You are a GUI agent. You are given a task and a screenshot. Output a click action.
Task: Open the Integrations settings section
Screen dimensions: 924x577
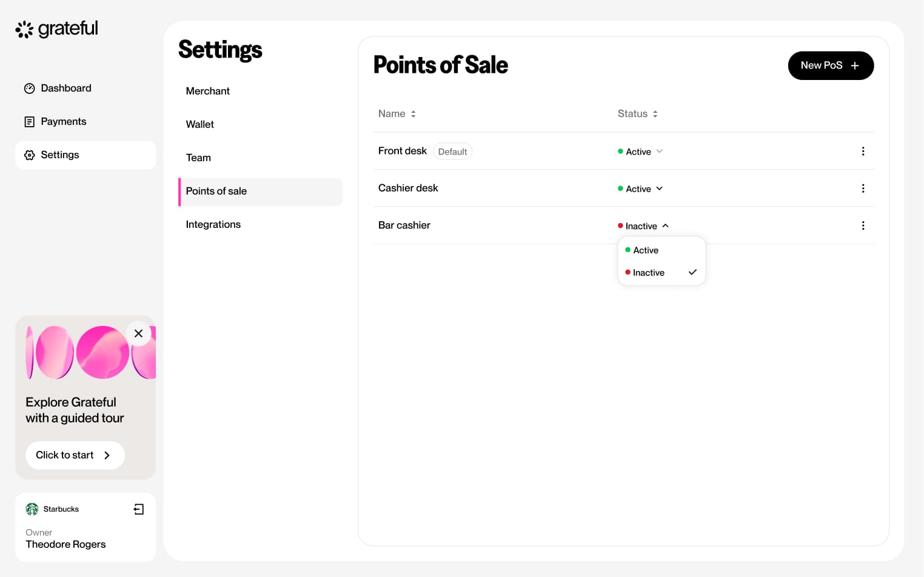(213, 224)
